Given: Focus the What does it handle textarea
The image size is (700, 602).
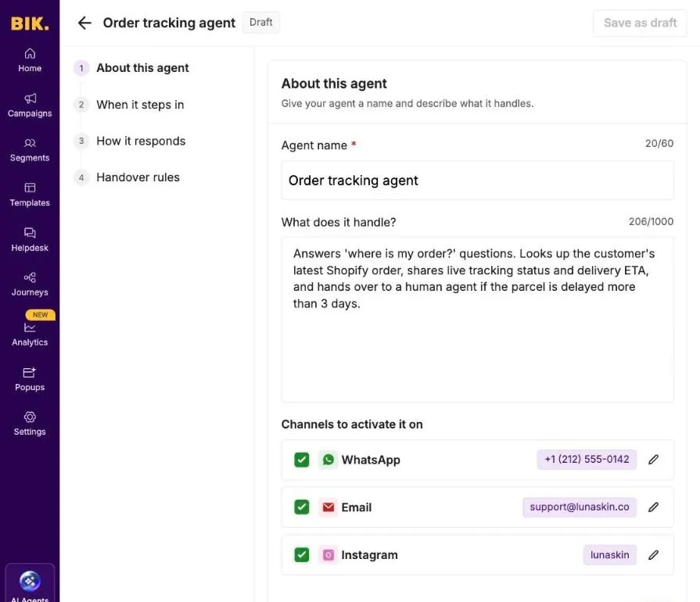Looking at the screenshot, I should pos(477,320).
